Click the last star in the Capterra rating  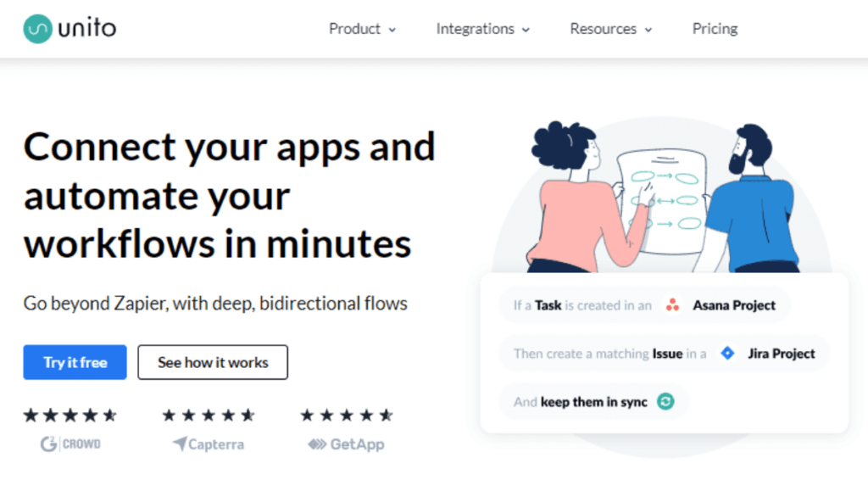point(248,415)
